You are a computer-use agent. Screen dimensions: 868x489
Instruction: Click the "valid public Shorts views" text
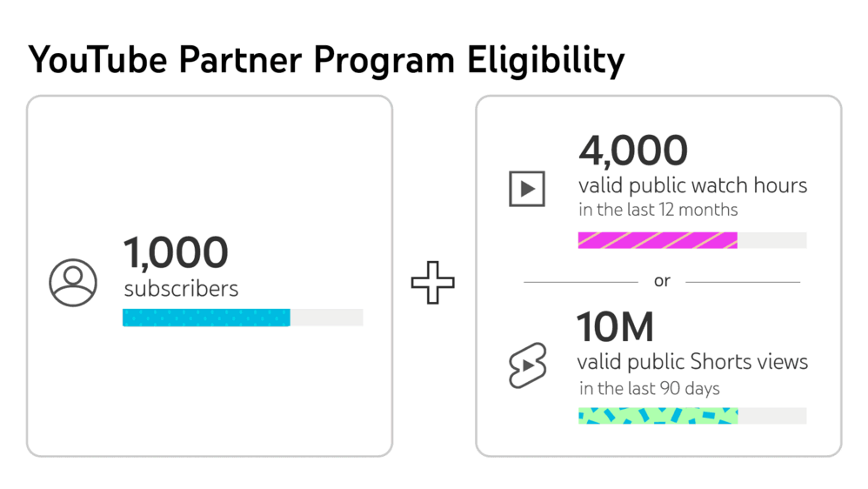692,361
